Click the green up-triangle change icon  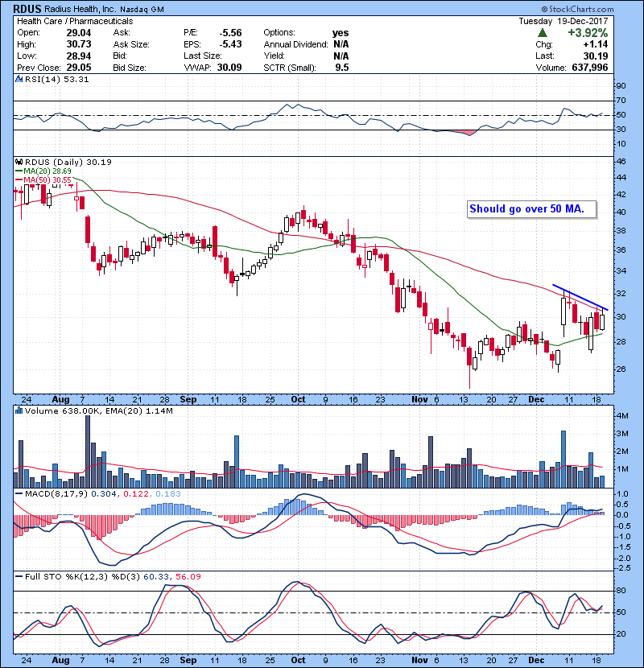542,33
